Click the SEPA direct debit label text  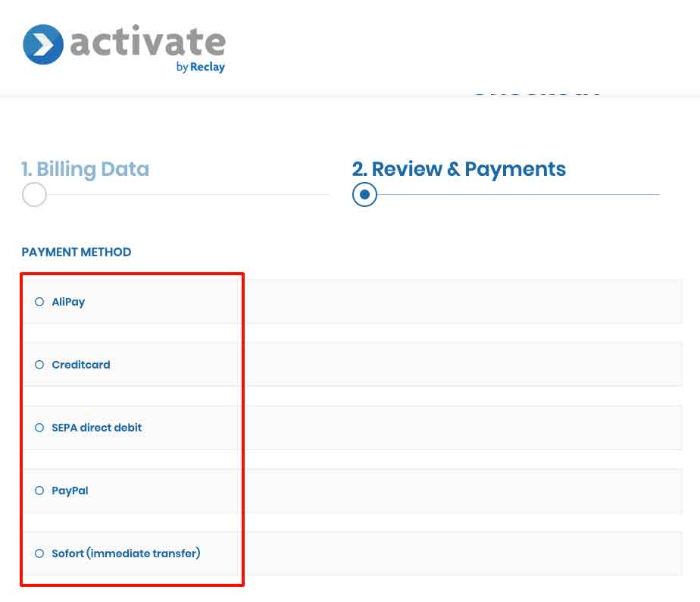point(97,428)
